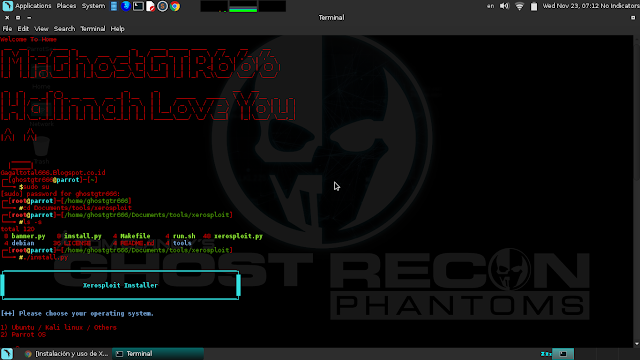Click the battery status icon
This screenshot has height=360, width=640.
point(533,6)
